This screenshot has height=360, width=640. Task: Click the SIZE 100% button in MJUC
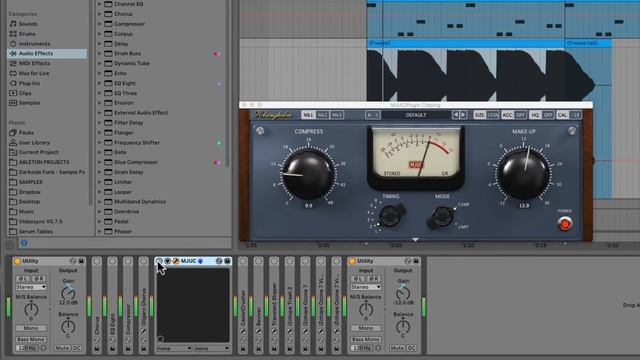tap(486, 115)
